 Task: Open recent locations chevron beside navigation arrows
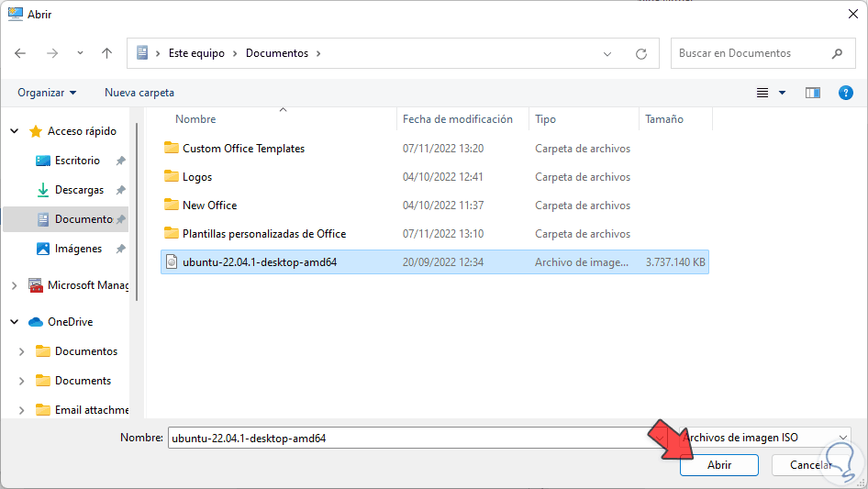click(80, 53)
